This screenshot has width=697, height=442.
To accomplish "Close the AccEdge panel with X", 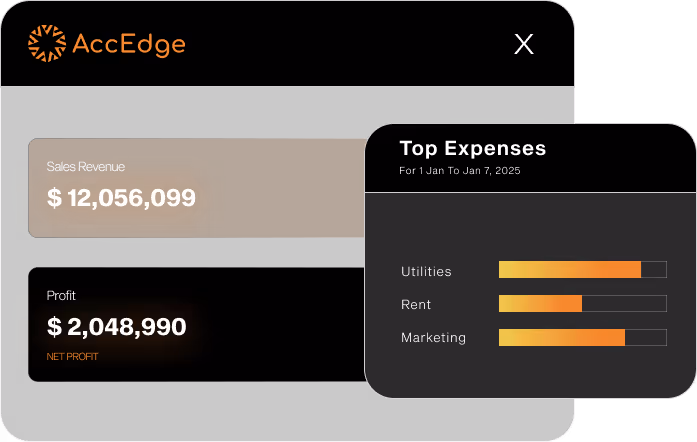I will point(524,44).
